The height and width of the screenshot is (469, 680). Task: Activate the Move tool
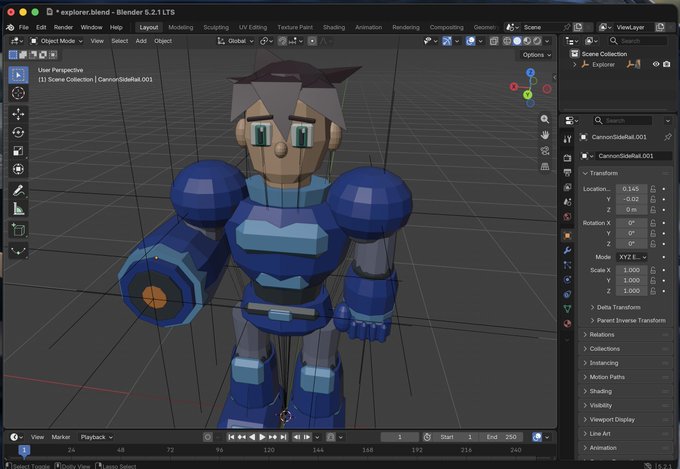(x=18, y=114)
